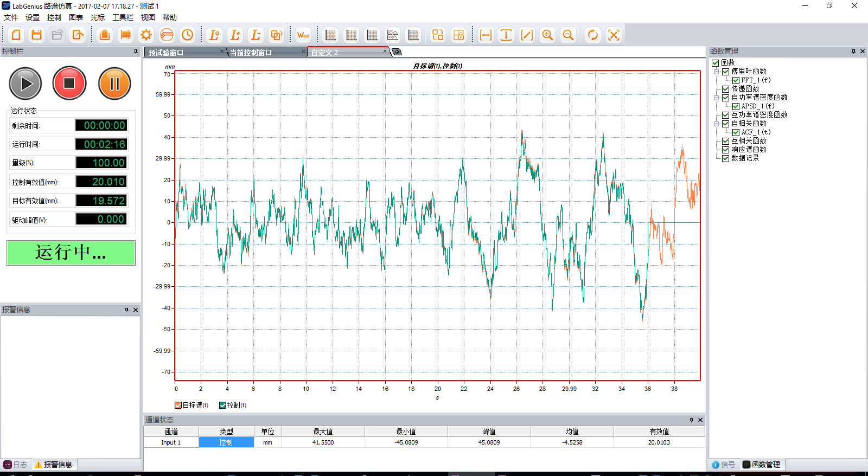Click the circular refresh arrows icon

(593, 35)
